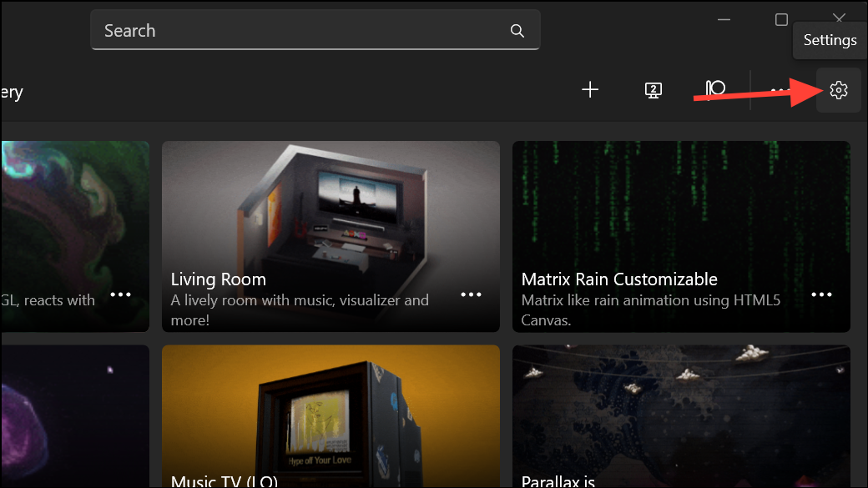Screen dimensions: 868x488
Task: Click the 'Living Room' title text
Action: pyautogui.click(x=218, y=279)
